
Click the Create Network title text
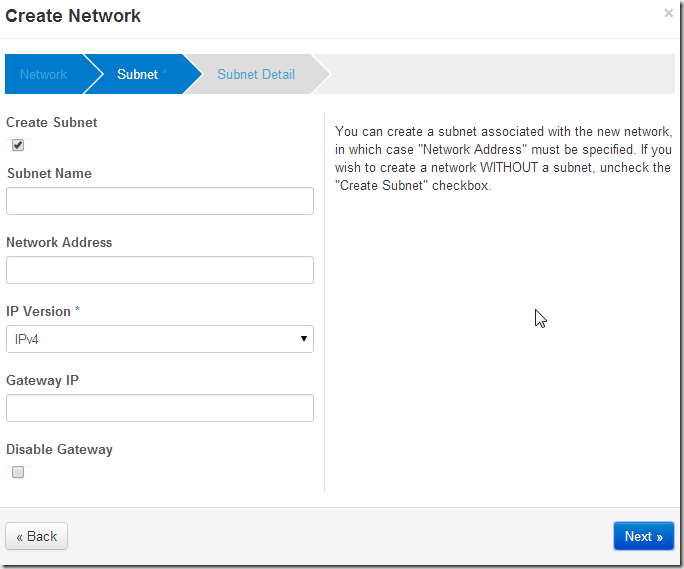click(x=73, y=16)
